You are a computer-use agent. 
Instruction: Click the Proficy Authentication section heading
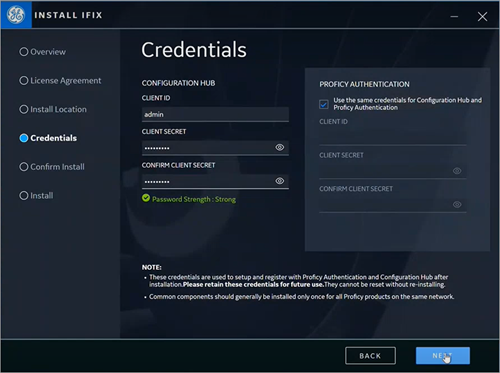(364, 84)
